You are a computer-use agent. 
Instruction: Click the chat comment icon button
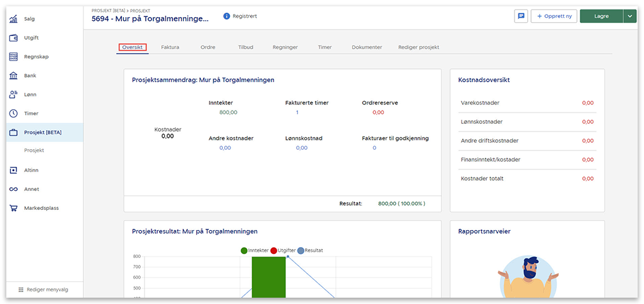click(521, 16)
